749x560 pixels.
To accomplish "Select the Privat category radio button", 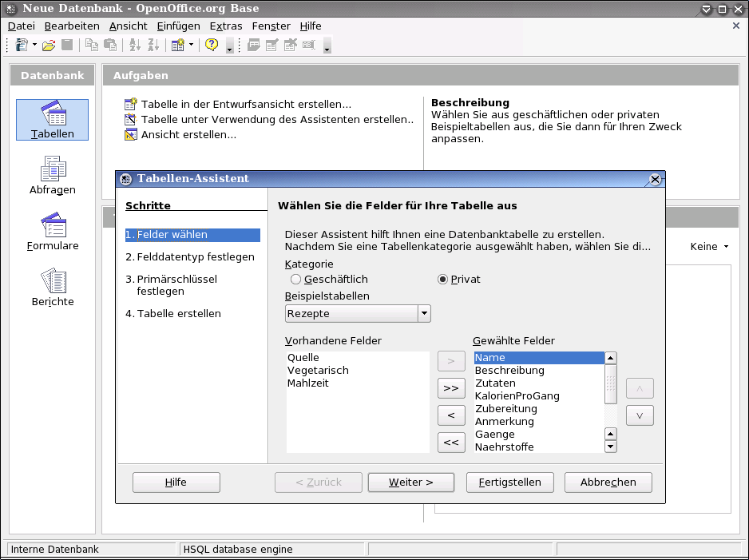I will tap(443, 280).
